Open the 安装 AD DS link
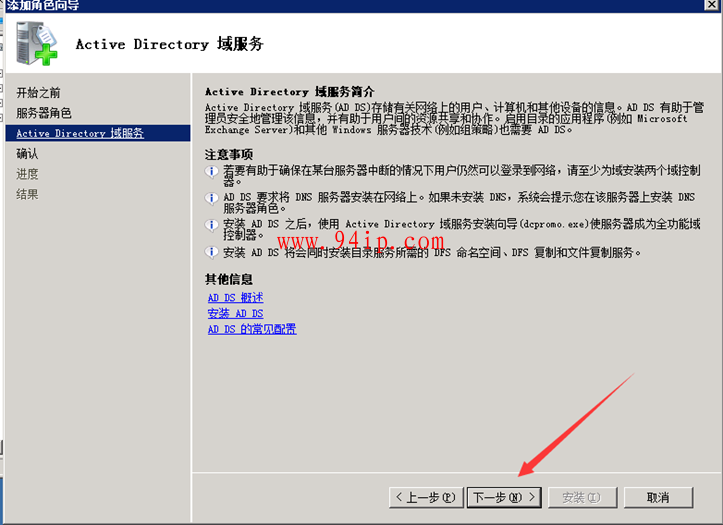Screen dimensions: 723x525 click(236, 313)
